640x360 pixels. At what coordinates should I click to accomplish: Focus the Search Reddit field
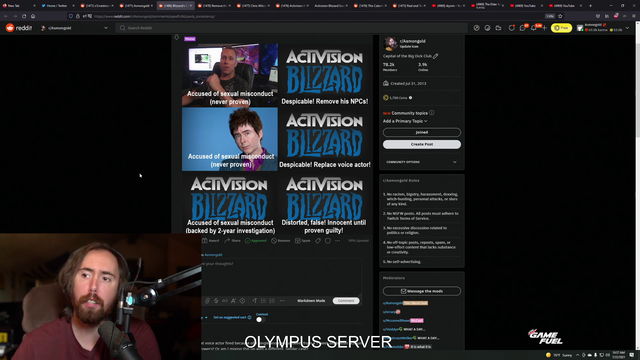click(291, 28)
